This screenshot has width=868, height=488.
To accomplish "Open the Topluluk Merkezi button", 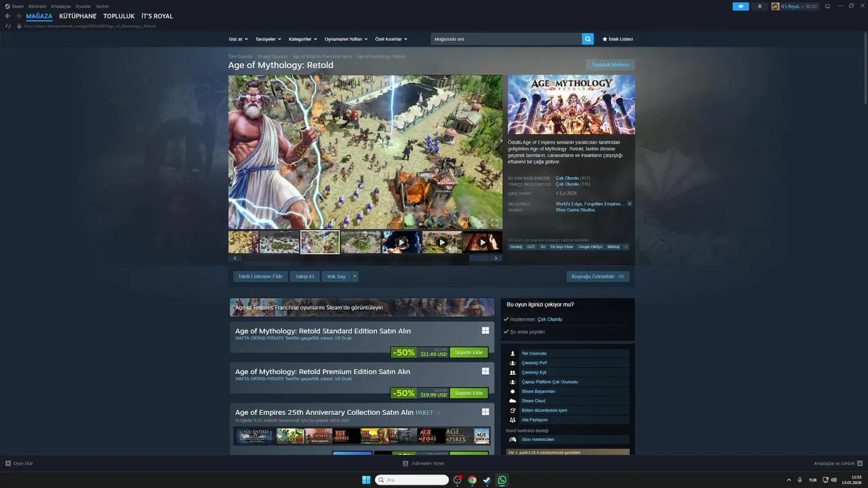I will pyautogui.click(x=610, y=65).
